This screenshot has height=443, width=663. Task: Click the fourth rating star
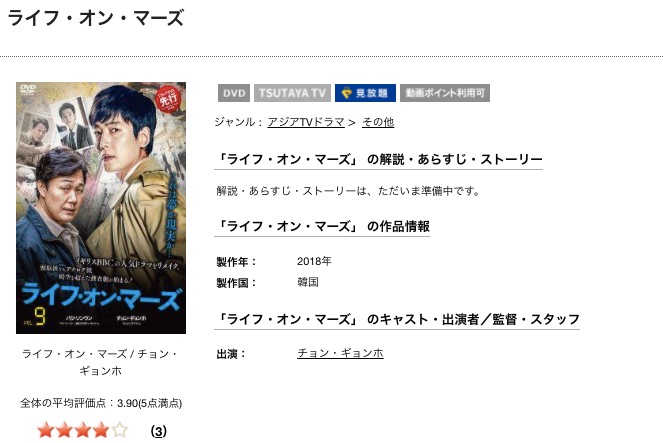[101, 431]
